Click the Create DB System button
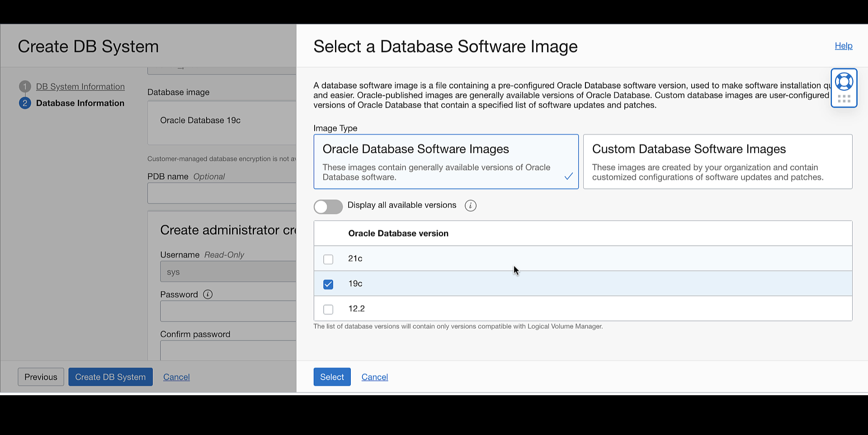868x435 pixels. tap(110, 377)
